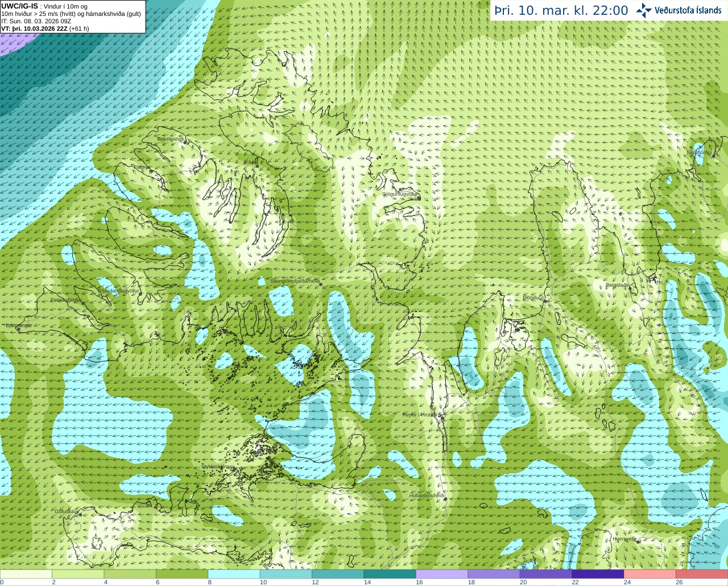Click the dark teal 14–16 m/s legend swatch
The image size is (728, 586).
point(390,574)
